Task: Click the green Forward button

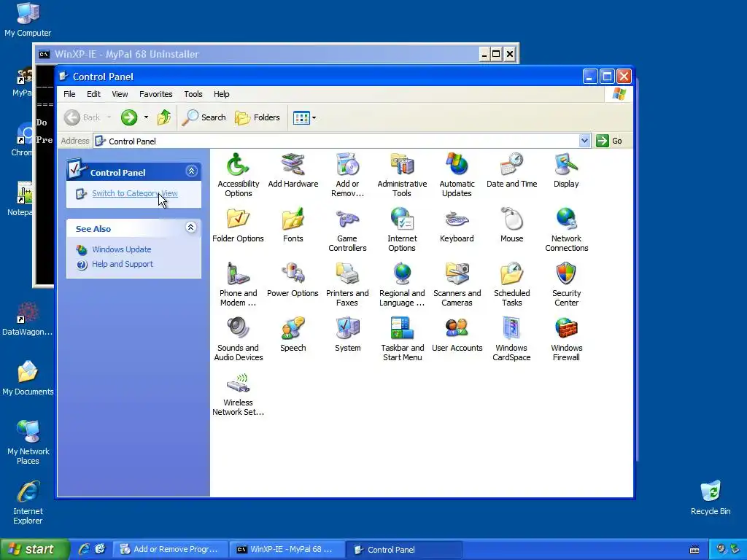Action: point(128,117)
